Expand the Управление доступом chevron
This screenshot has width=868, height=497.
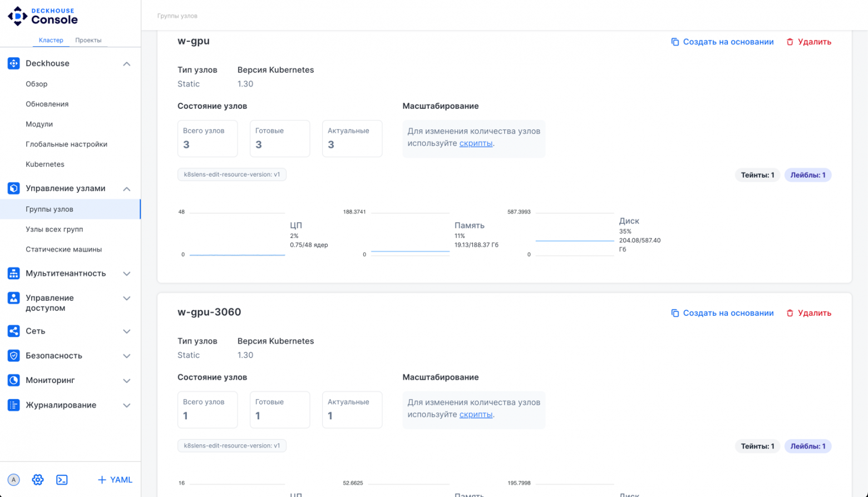[x=127, y=299]
